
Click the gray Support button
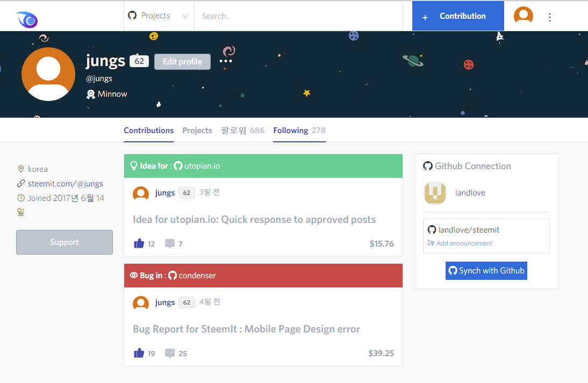[64, 242]
